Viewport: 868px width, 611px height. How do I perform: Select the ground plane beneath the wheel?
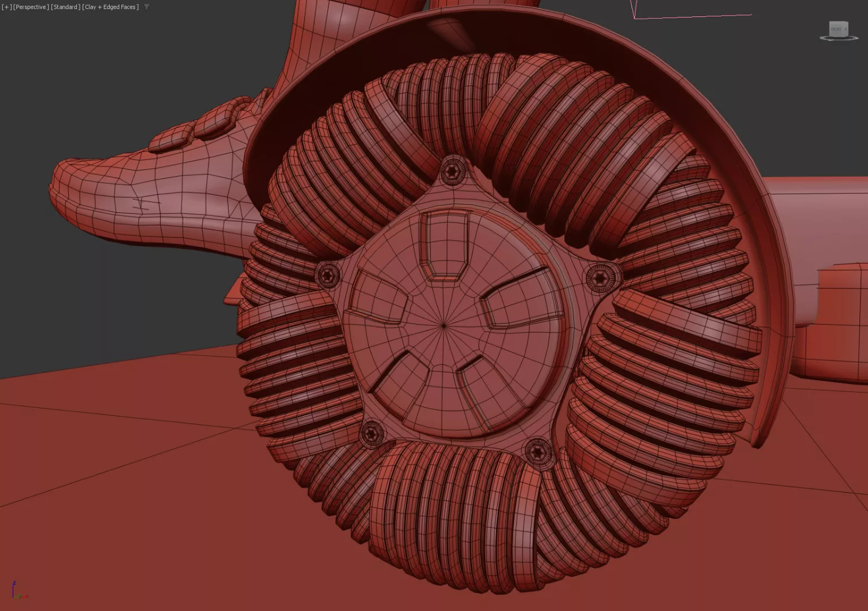141,509
